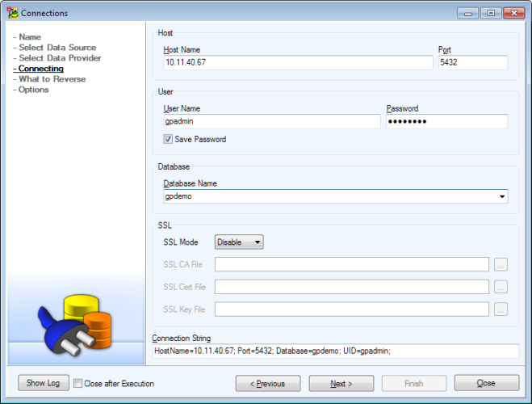Click the Connection String field

coord(336,351)
